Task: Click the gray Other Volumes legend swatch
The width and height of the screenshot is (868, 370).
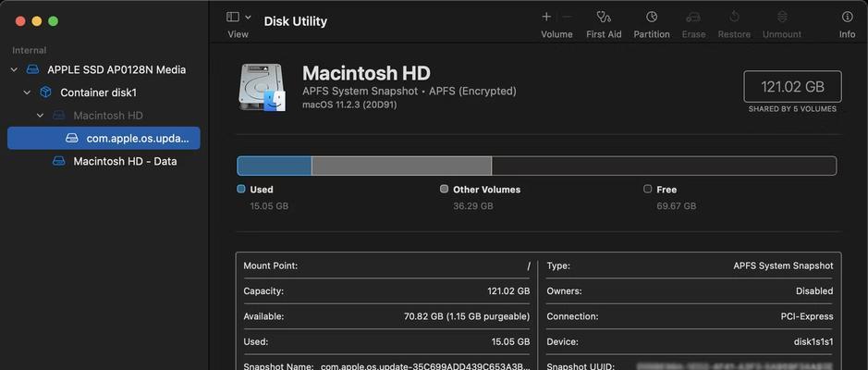Action: tap(444, 189)
